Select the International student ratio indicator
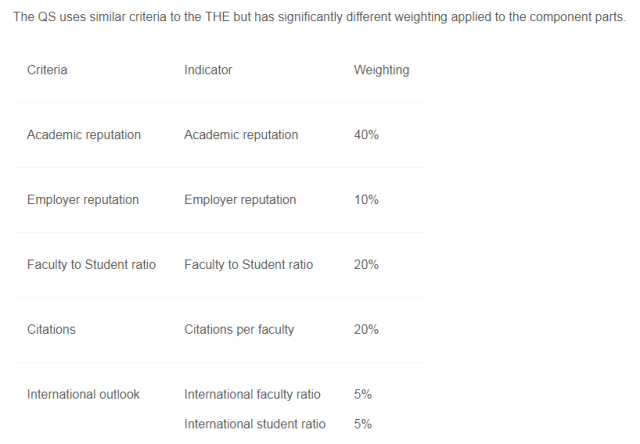Screen dimensions: 640x444 pyautogui.click(x=255, y=424)
